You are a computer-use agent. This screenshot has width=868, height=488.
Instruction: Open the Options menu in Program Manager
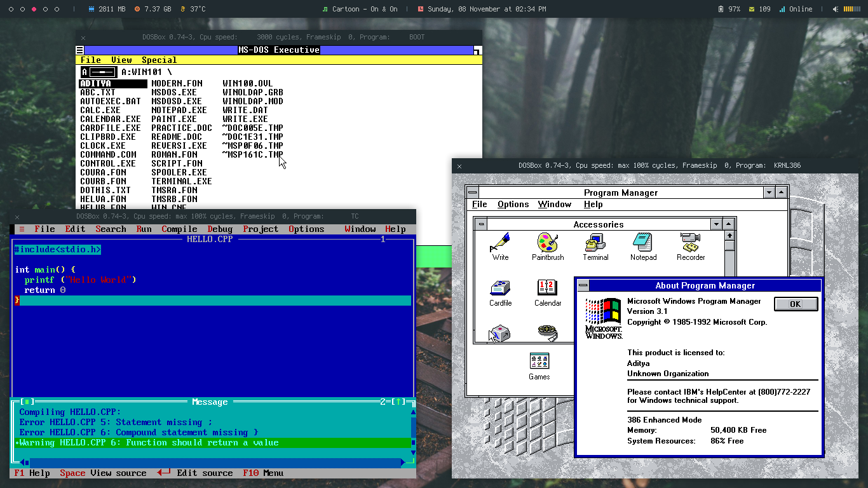(x=513, y=205)
